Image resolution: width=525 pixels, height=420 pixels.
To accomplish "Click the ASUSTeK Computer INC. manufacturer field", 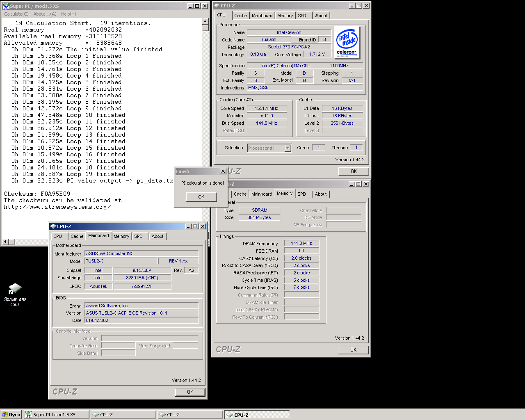I will pyautogui.click(x=142, y=253).
